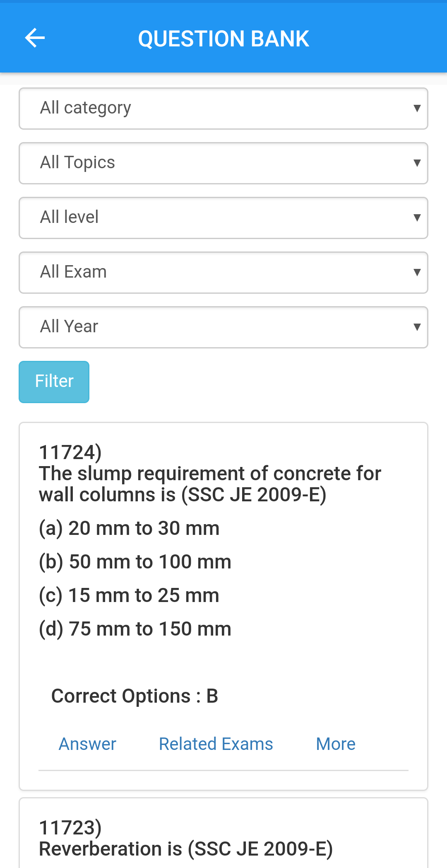Open the All level dropdown
Viewport: 447px width, 868px height.
coord(223,218)
